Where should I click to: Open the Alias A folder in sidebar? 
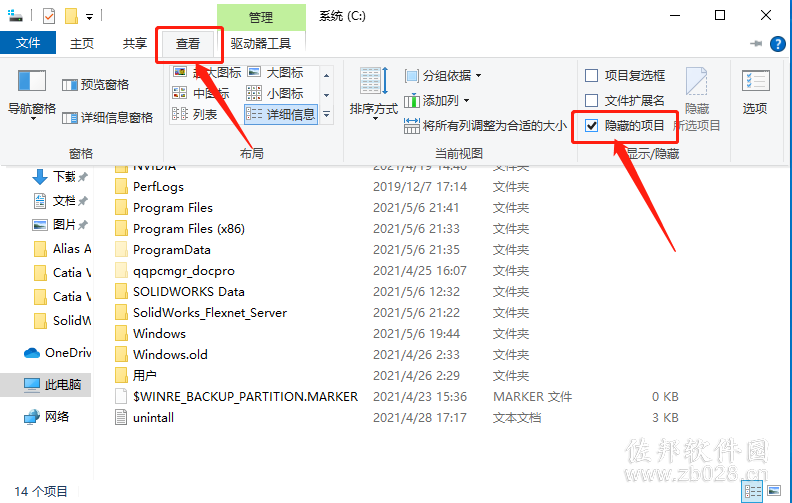(63, 248)
